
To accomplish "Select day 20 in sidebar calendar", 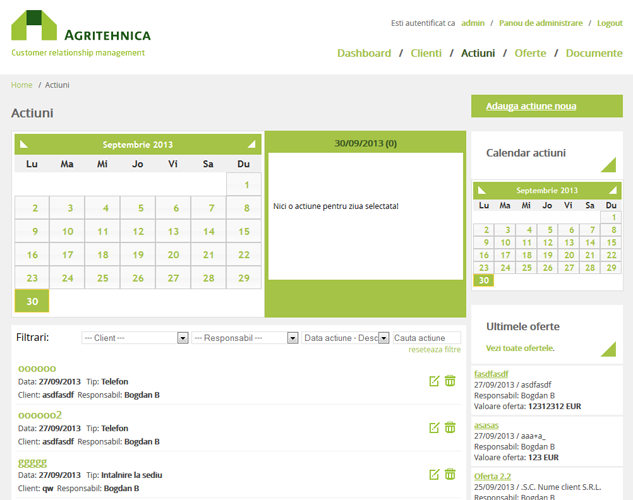I will [569, 255].
